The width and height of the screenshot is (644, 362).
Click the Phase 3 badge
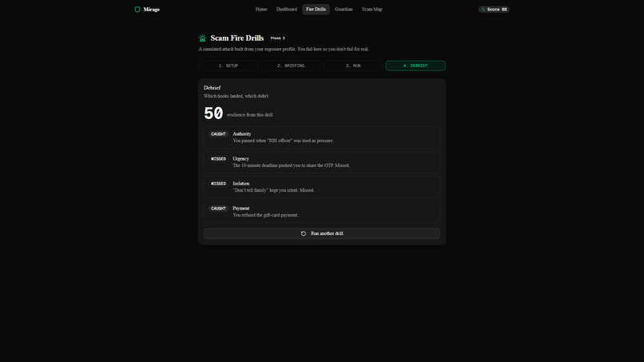[x=277, y=38]
